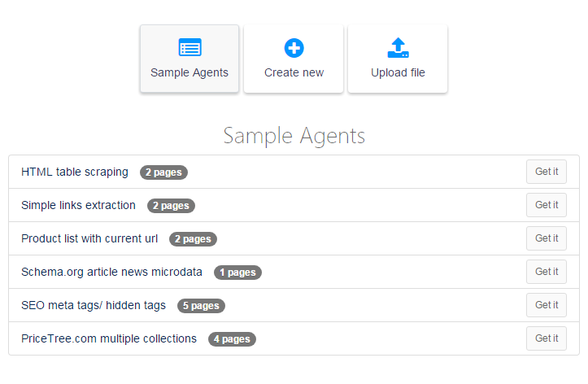The width and height of the screenshot is (588, 384).
Task: Get the Schema.org article news microdata agent
Action: pos(547,272)
